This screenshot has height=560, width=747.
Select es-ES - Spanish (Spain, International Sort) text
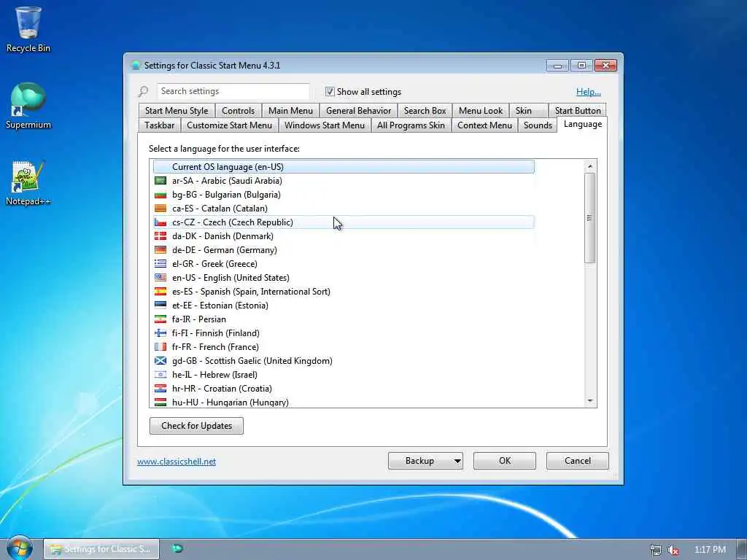coord(251,291)
